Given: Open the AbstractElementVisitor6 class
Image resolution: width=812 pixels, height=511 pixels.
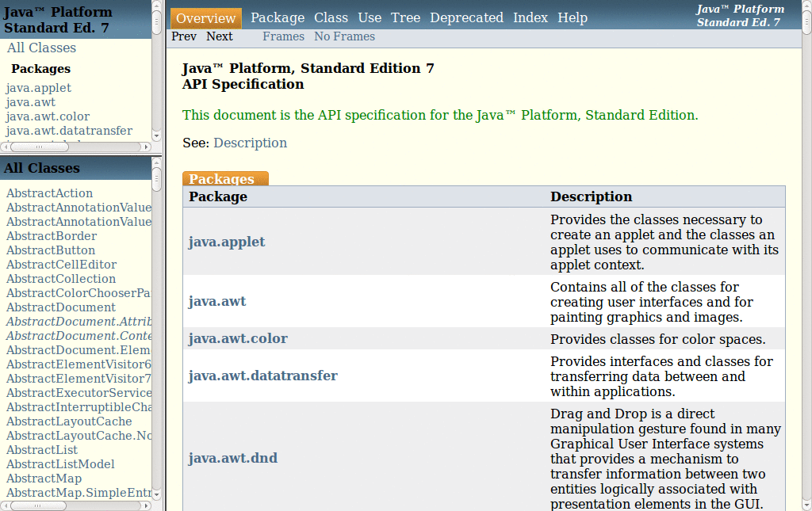Looking at the screenshot, I should pyautogui.click(x=79, y=364).
